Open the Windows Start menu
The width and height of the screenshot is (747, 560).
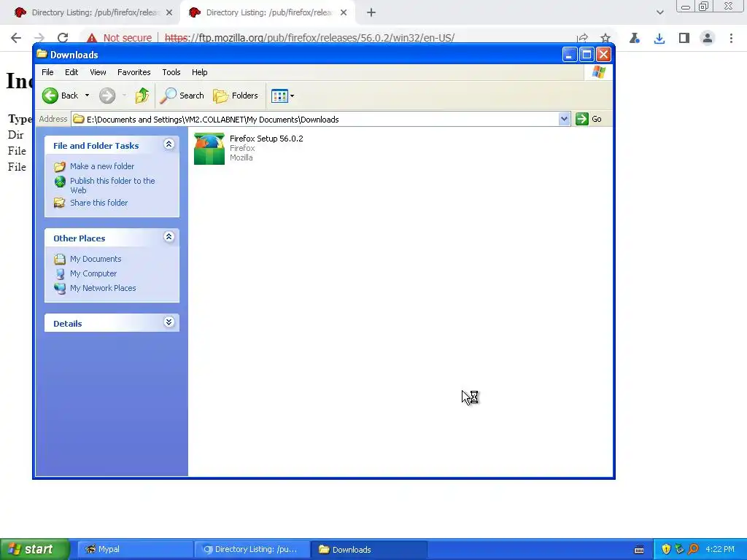35,550
